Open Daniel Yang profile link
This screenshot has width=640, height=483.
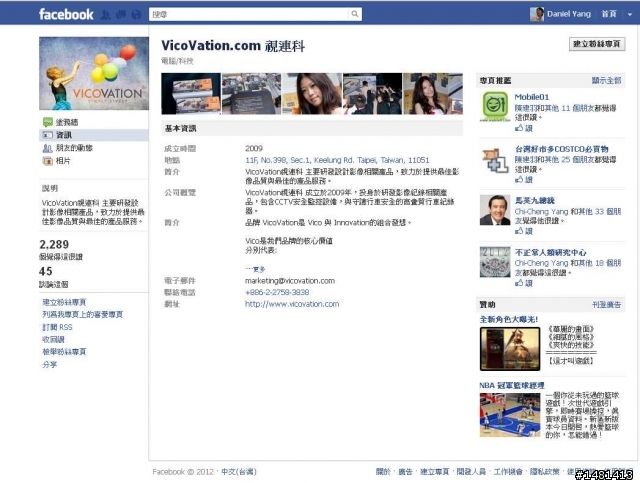point(569,14)
